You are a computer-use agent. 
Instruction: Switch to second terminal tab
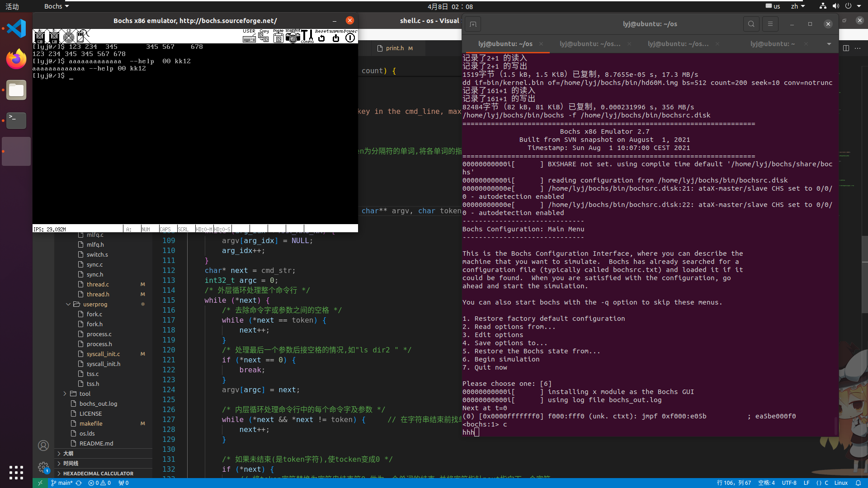(x=590, y=44)
